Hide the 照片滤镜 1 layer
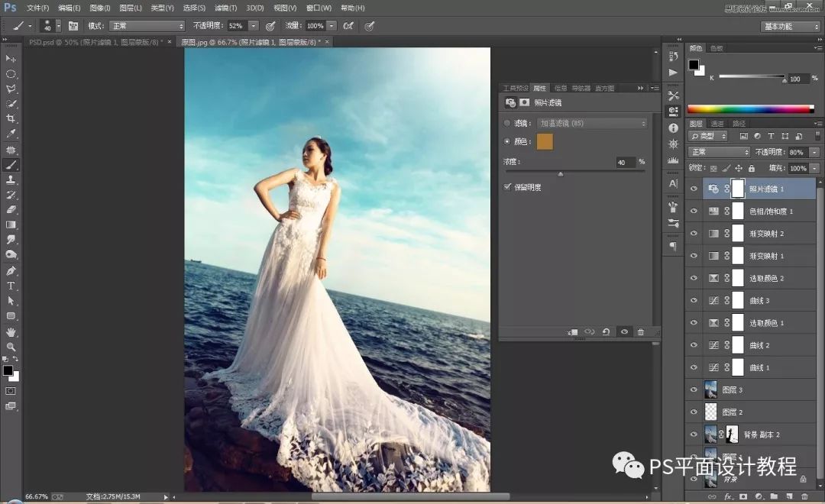 694,189
